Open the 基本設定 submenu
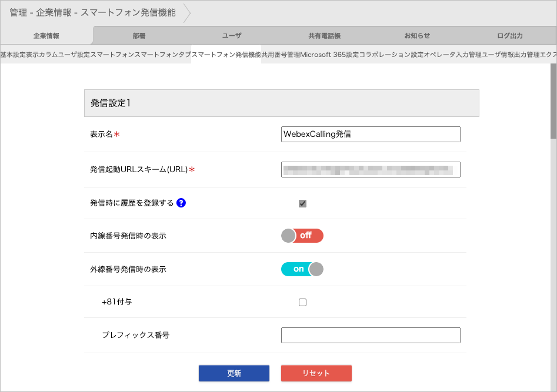The width and height of the screenshot is (557, 392). coord(13,54)
